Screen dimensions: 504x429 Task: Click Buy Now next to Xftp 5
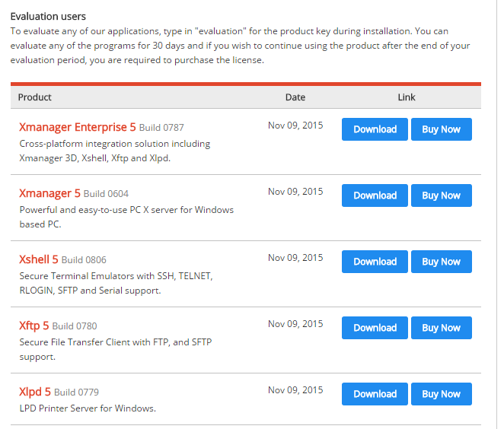[x=441, y=328]
